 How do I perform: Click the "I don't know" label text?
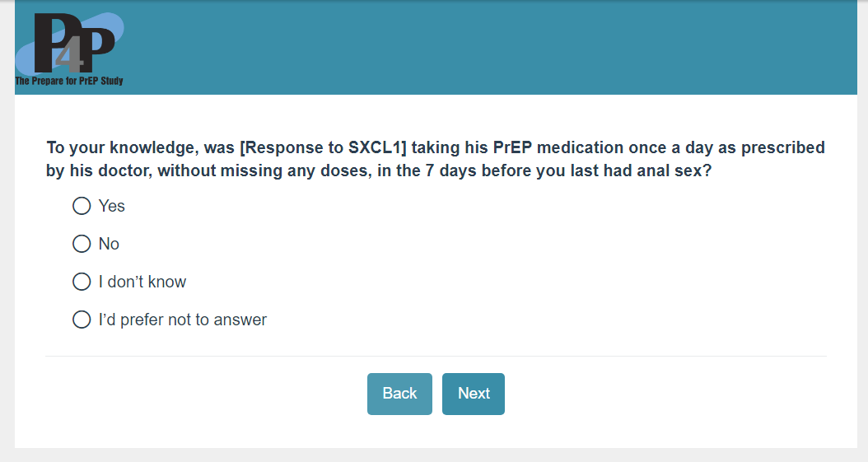click(142, 282)
